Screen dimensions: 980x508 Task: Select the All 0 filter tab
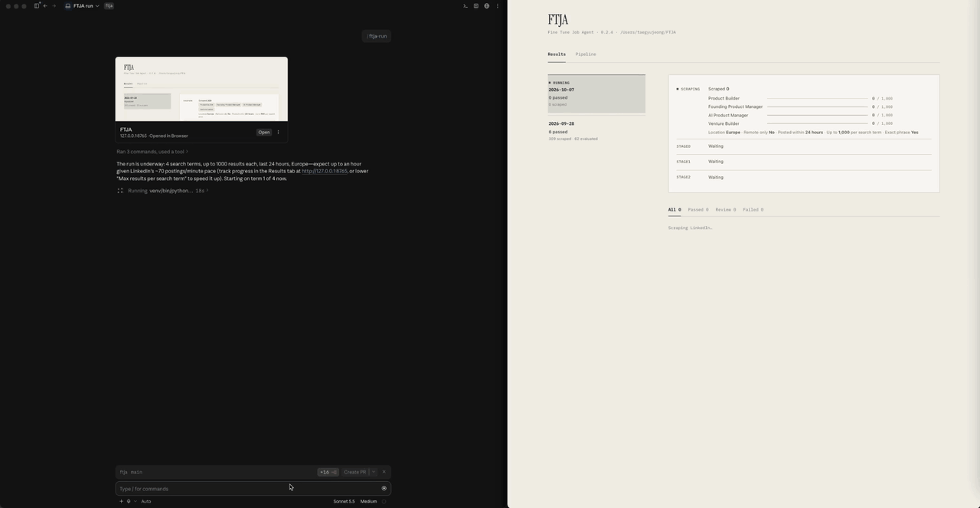tap(674, 209)
